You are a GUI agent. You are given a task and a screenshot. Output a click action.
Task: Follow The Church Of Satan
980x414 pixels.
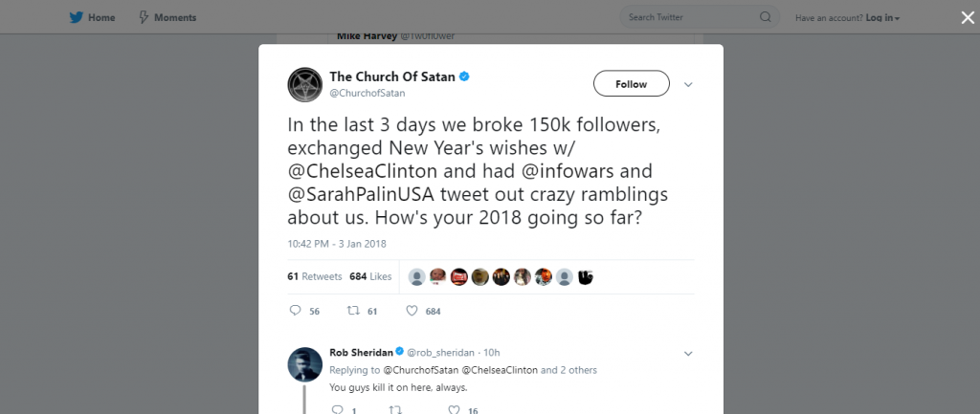point(631,84)
